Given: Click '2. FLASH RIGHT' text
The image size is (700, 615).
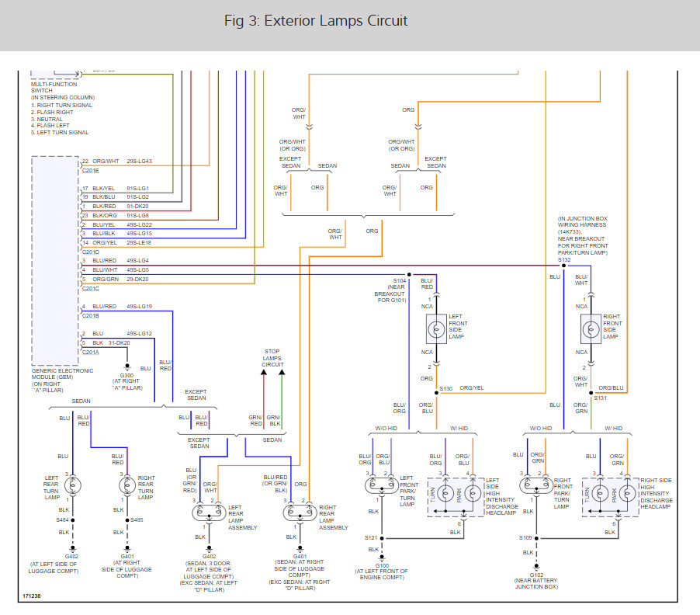Looking at the screenshot, I should pos(52,112).
